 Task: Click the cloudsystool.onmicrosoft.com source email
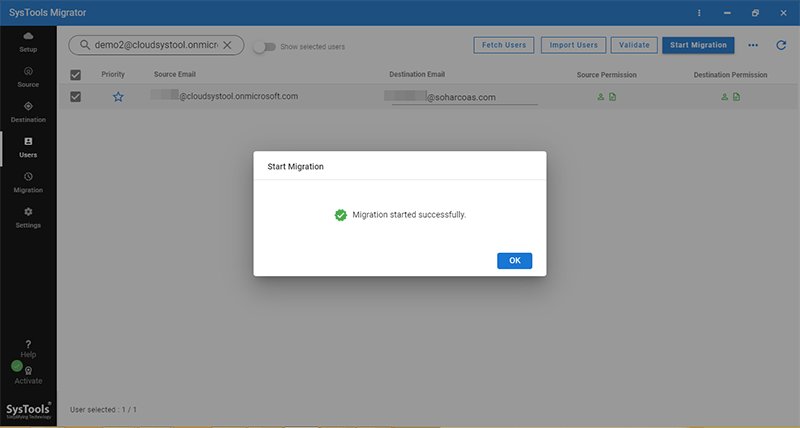tap(224, 96)
